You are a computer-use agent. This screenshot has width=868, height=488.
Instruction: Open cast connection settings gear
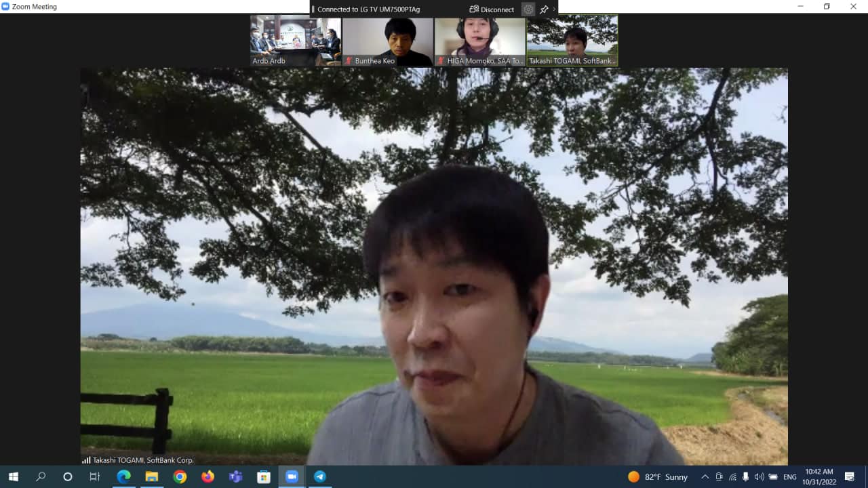point(528,9)
